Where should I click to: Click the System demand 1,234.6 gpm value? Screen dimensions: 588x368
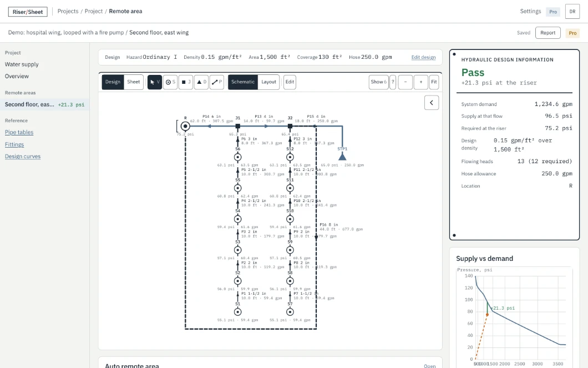[x=554, y=104]
